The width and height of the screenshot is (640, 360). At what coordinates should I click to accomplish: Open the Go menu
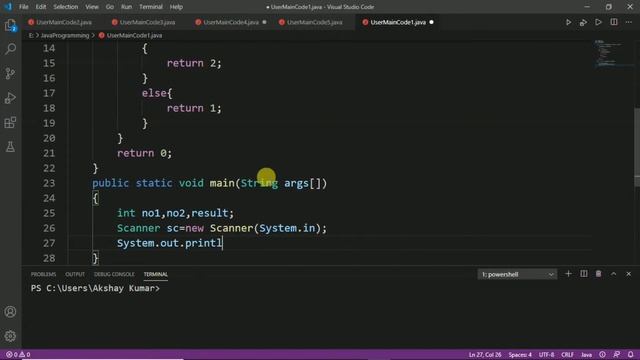110,7
